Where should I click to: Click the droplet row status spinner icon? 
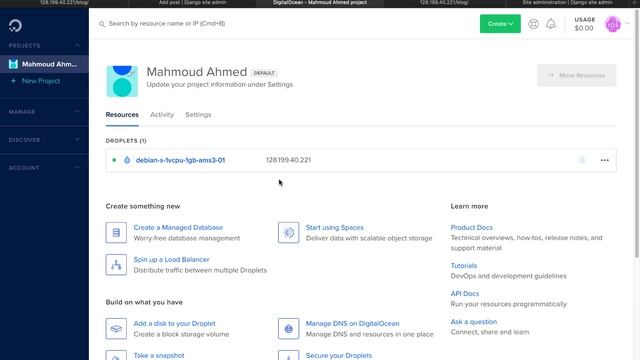coord(581,160)
